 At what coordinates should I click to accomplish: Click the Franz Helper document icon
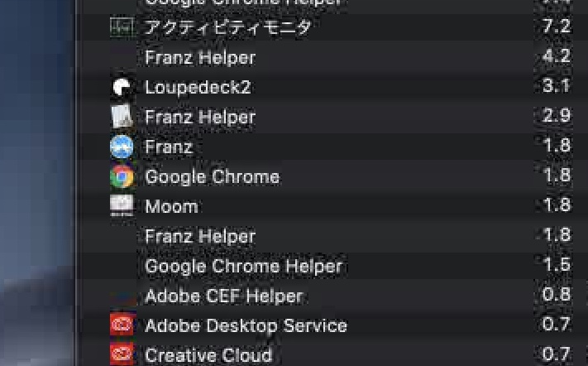tap(122, 117)
